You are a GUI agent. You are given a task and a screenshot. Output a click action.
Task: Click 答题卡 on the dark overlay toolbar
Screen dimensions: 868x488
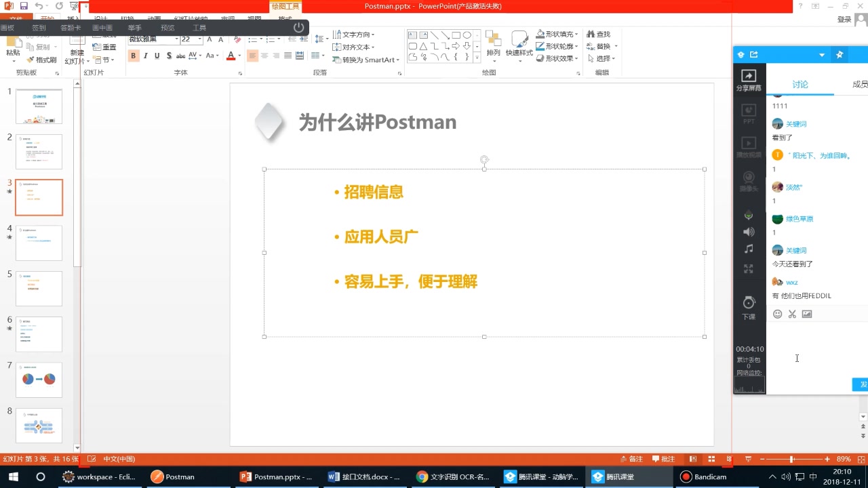pos(71,28)
